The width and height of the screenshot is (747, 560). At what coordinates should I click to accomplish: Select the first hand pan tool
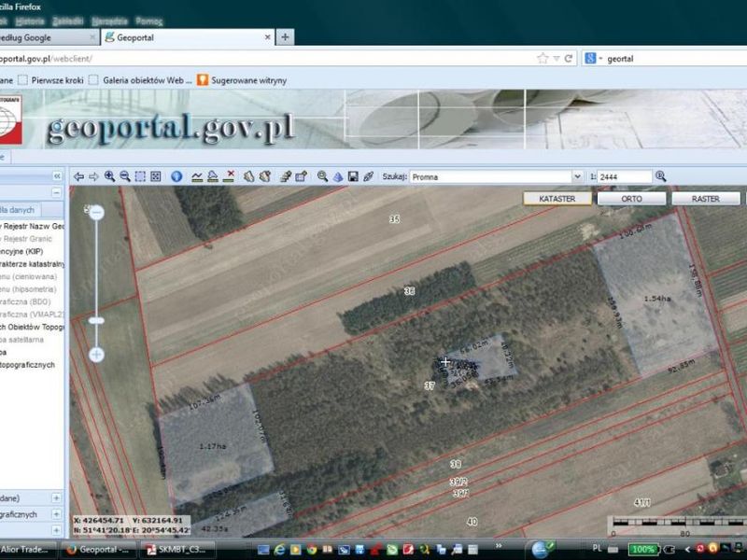pyautogui.click(x=248, y=176)
